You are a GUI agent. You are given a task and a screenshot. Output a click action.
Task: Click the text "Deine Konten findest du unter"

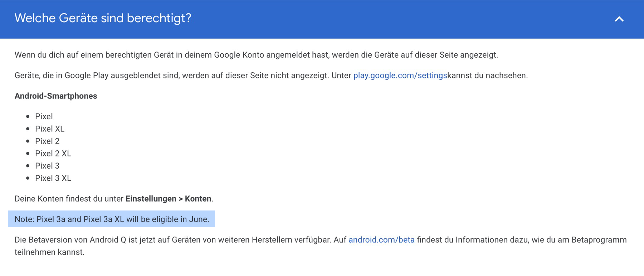(69, 199)
